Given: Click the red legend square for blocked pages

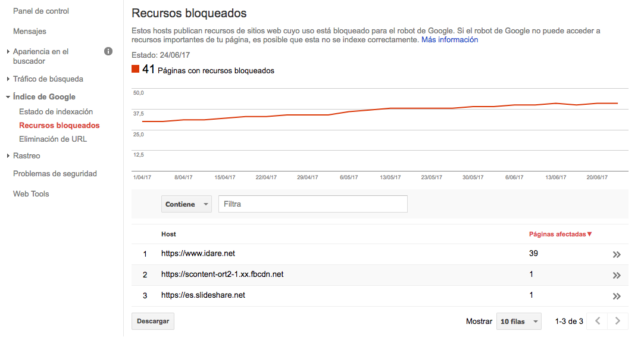Looking at the screenshot, I should click(136, 69).
